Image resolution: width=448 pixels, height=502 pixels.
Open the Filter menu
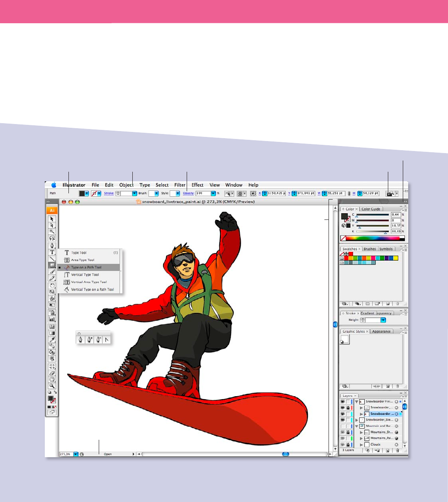coord(180,185)
